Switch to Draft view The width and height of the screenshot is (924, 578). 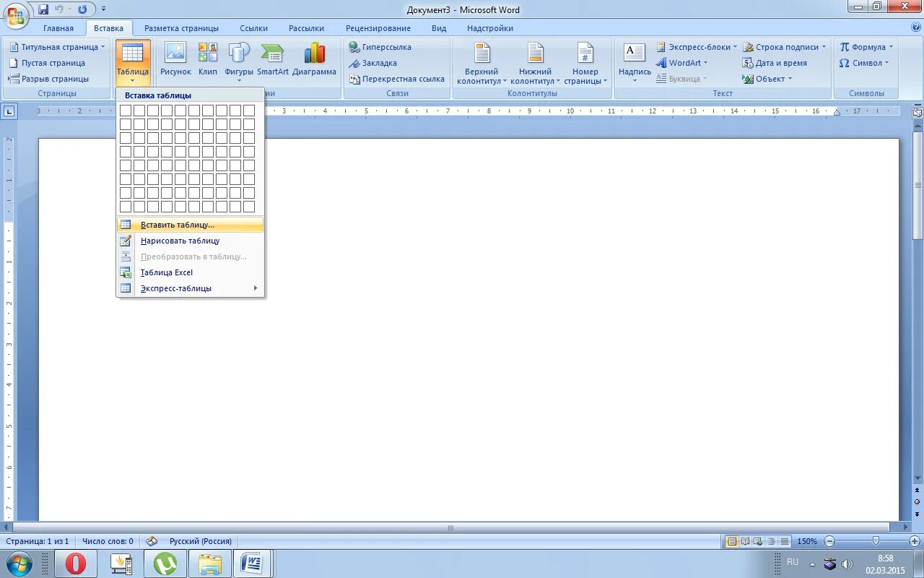[784, 541]
